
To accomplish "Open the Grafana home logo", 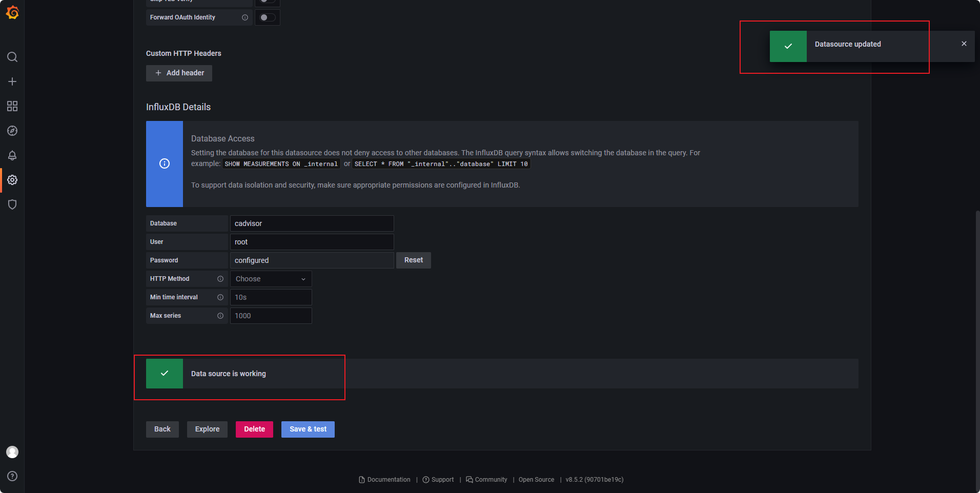I will (x=12, y=12).
